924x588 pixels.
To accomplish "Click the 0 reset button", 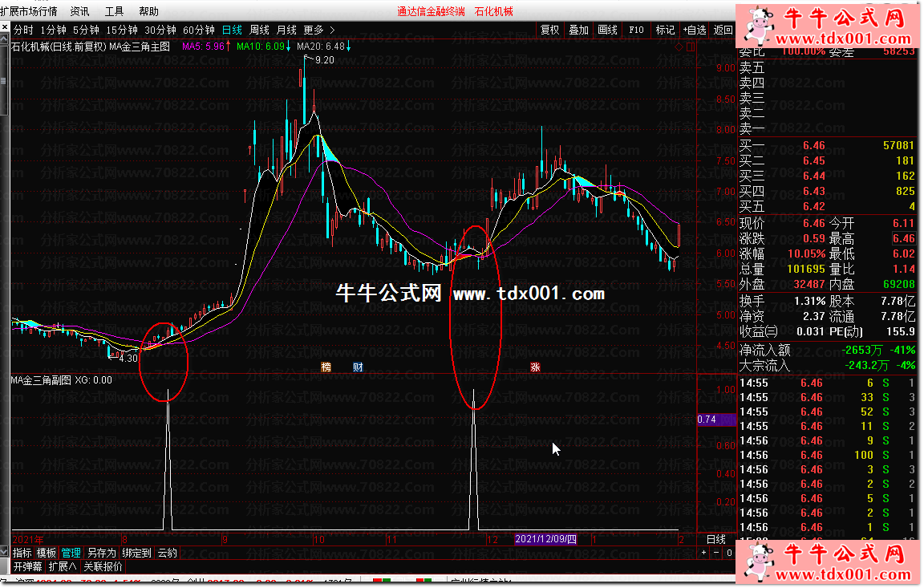I will [x=729, y=553].
